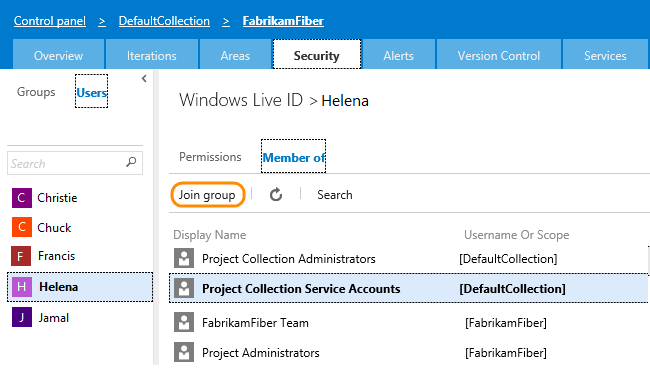Click the FabrikamFiber breadcrumb link
This screenshot has height=368, width=650.
tap(283, 21)
